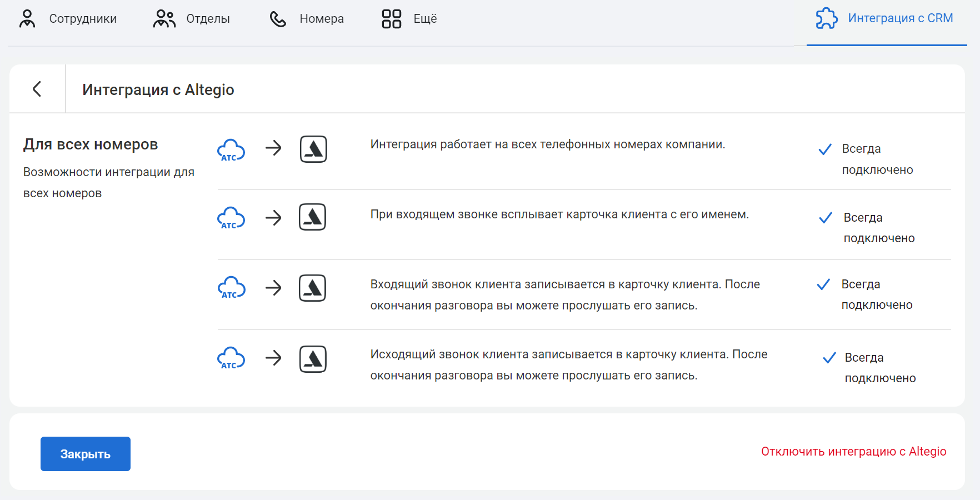Open the Номера section
The width and height of the screenshot is (980, 500).
click(307, 19)
